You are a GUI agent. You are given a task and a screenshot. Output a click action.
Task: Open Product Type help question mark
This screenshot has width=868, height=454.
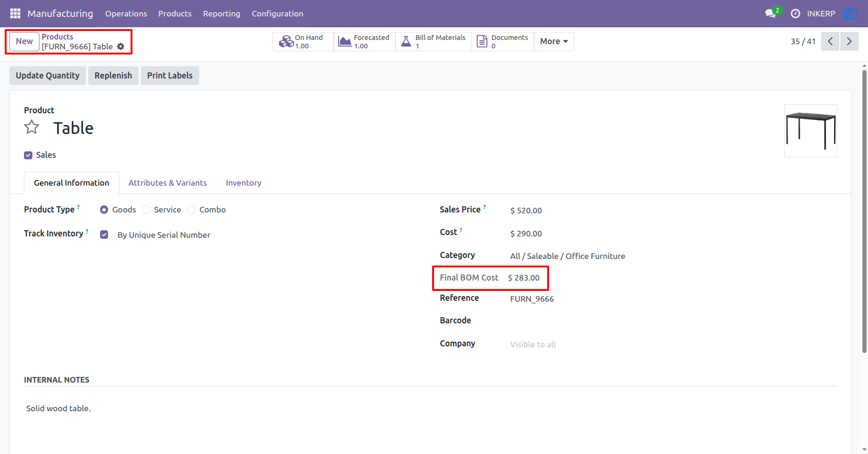pos(78,207)
